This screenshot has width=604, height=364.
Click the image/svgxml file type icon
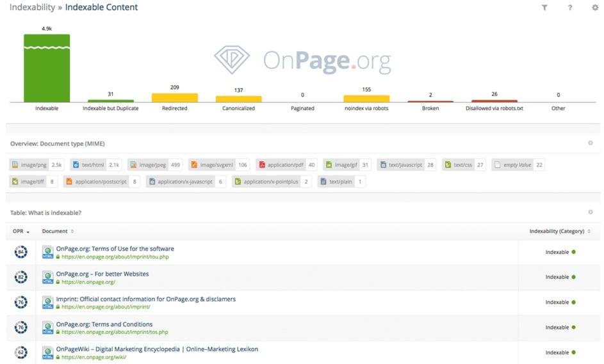pos(194,164)
